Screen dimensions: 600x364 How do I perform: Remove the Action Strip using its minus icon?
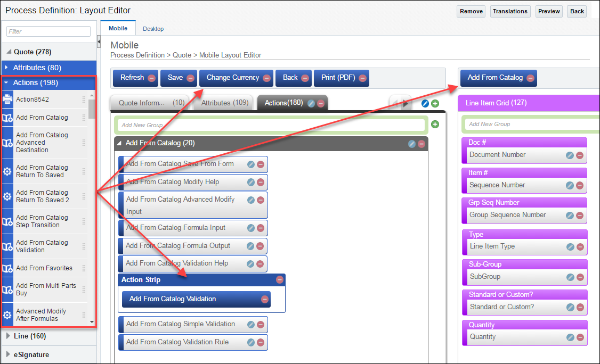279,279
